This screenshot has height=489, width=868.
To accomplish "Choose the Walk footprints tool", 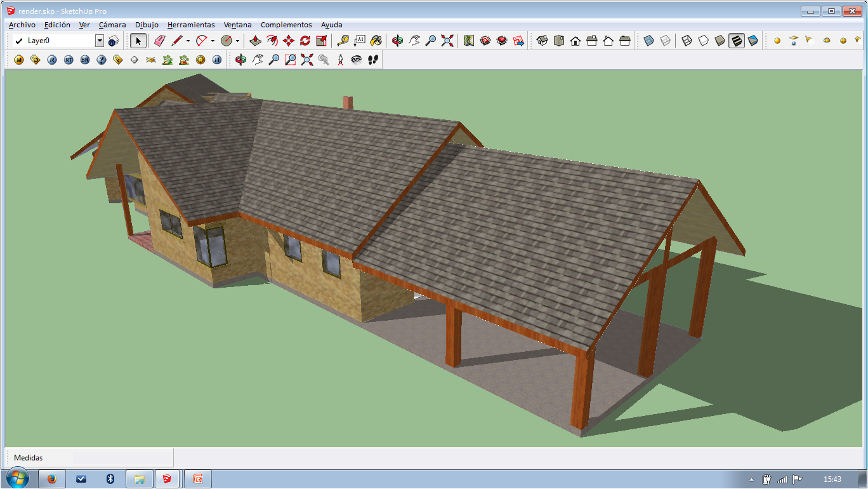I will point(373,60).
